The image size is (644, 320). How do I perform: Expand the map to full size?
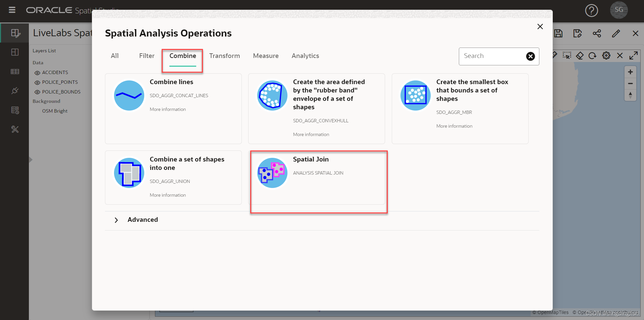point(633,55)
